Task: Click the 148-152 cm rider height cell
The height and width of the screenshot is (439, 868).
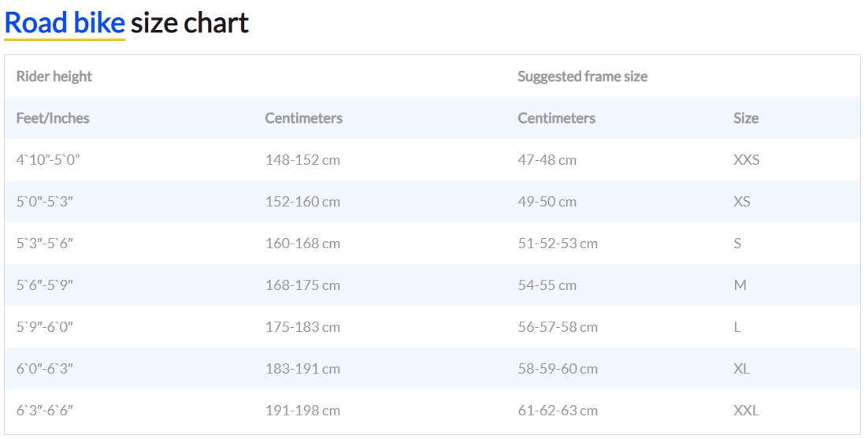Action: (x=302, y=160)
